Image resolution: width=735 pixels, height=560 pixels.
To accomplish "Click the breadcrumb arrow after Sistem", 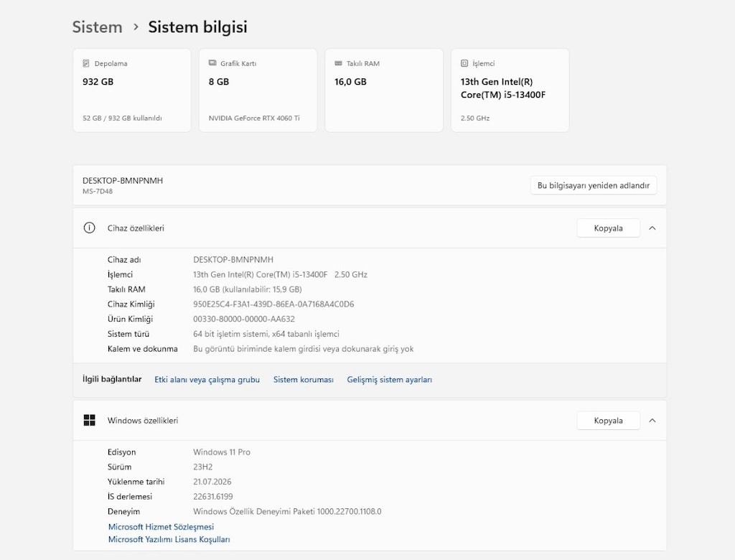I will 136,27.
